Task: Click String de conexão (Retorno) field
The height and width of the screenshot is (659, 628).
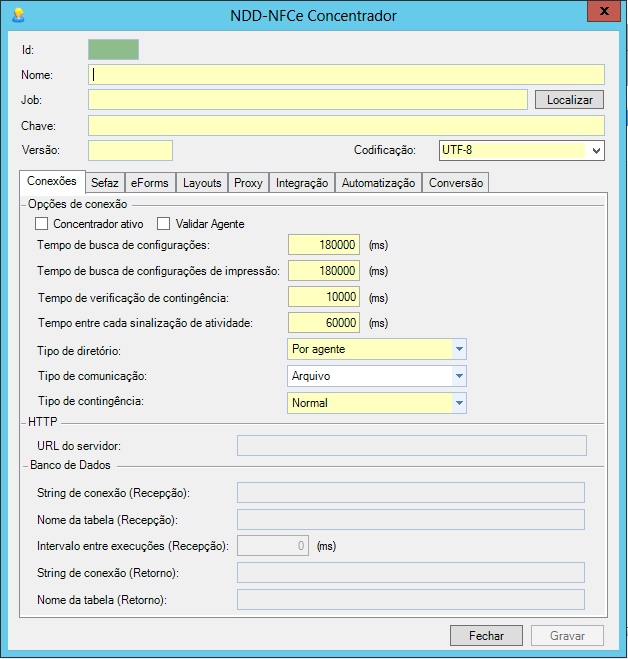Action: [x=411, y=573]
